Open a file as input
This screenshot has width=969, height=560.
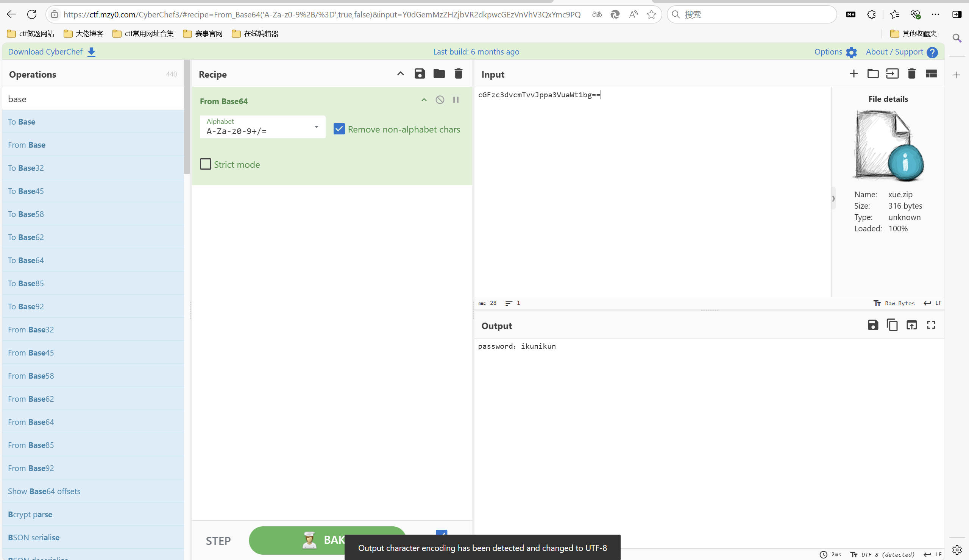point(892,73)
